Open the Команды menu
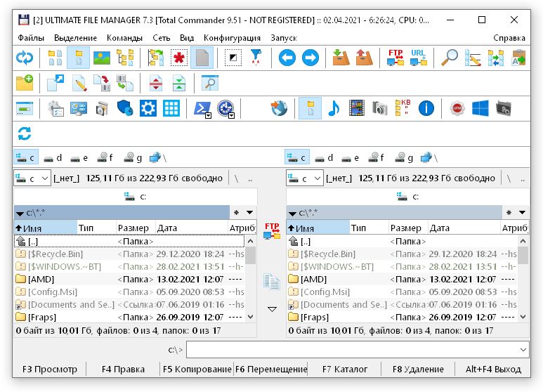 coord(124,38)
